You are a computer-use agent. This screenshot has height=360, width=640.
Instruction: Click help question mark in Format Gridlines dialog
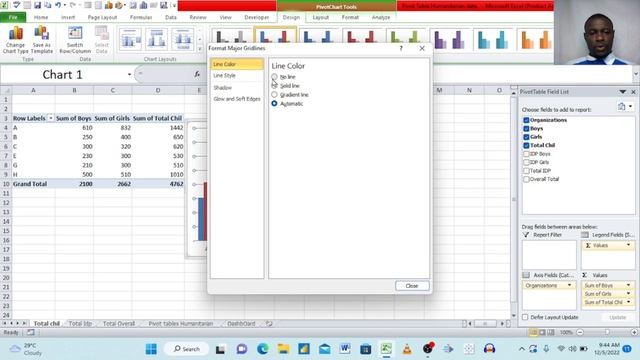point(401,48)
